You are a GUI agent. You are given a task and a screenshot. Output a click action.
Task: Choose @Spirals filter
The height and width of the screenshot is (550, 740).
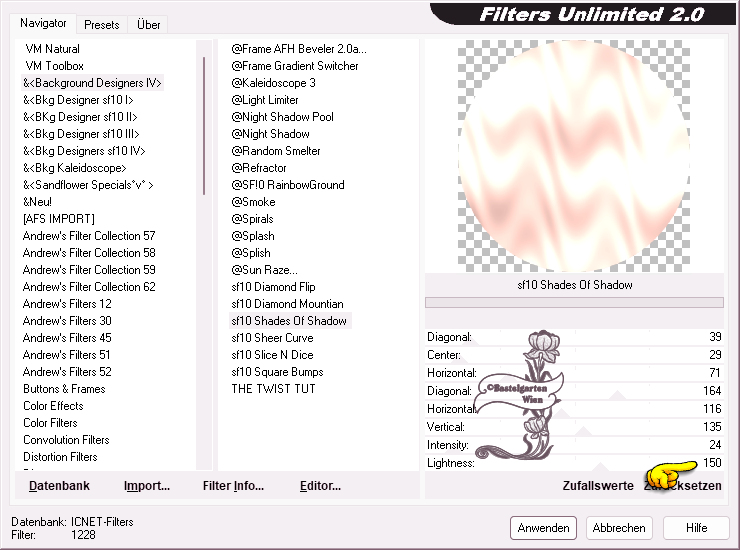point(252,219)
